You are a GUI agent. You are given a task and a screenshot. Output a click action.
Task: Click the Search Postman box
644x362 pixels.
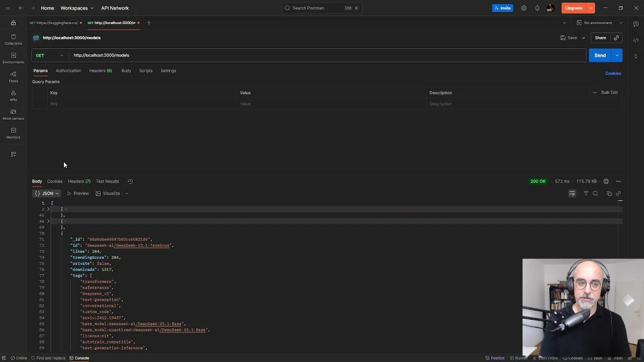(321, 8)
